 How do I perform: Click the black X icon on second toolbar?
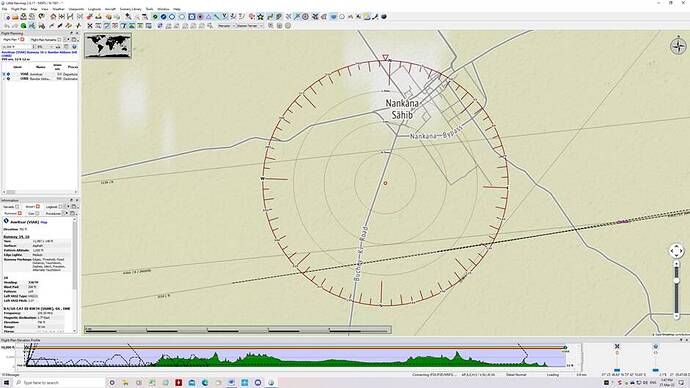tap(90, 26)
